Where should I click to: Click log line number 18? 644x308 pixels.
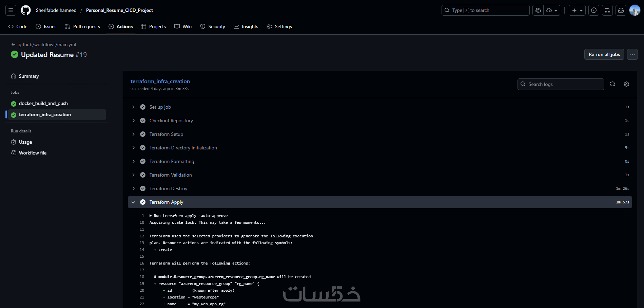(142, 277)
